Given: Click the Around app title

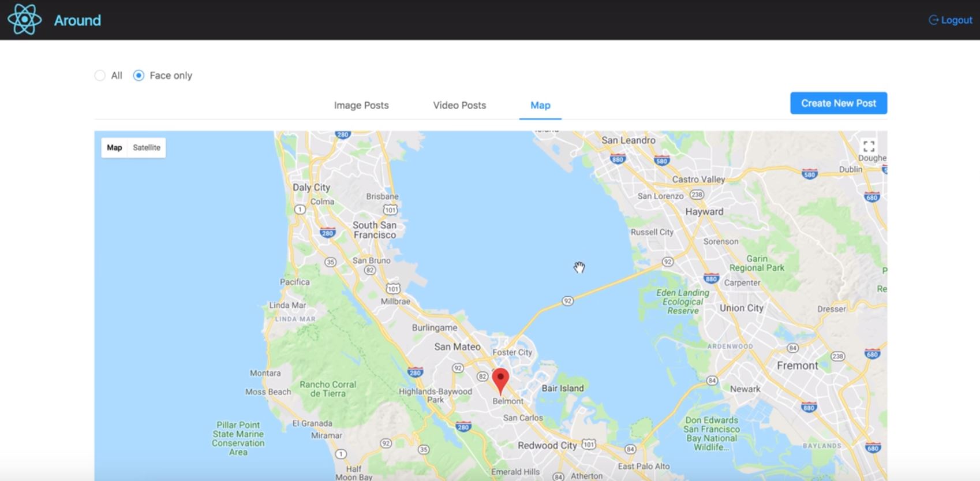Looking at the screenshot, I should click(77, 20).
